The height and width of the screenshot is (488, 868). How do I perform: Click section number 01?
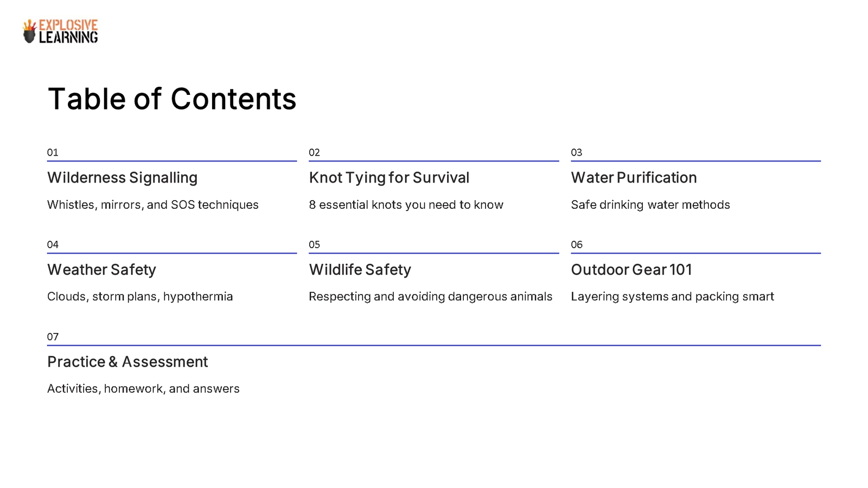53,152
